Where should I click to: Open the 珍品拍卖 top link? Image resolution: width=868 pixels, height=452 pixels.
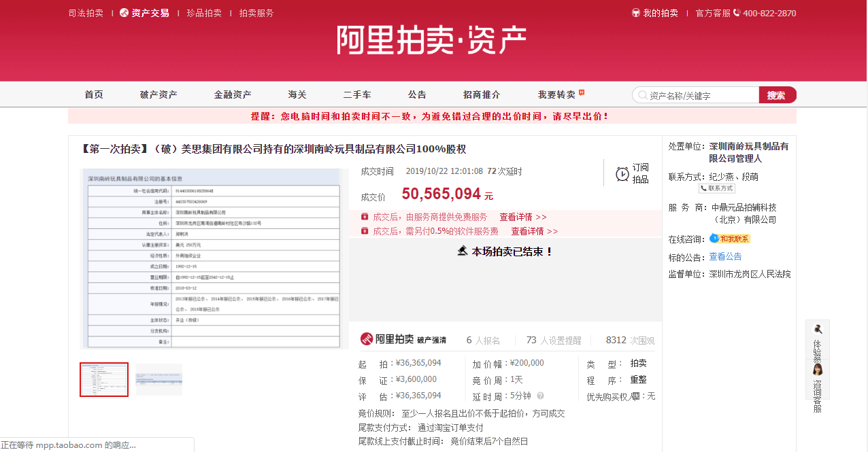click(205, 13)
